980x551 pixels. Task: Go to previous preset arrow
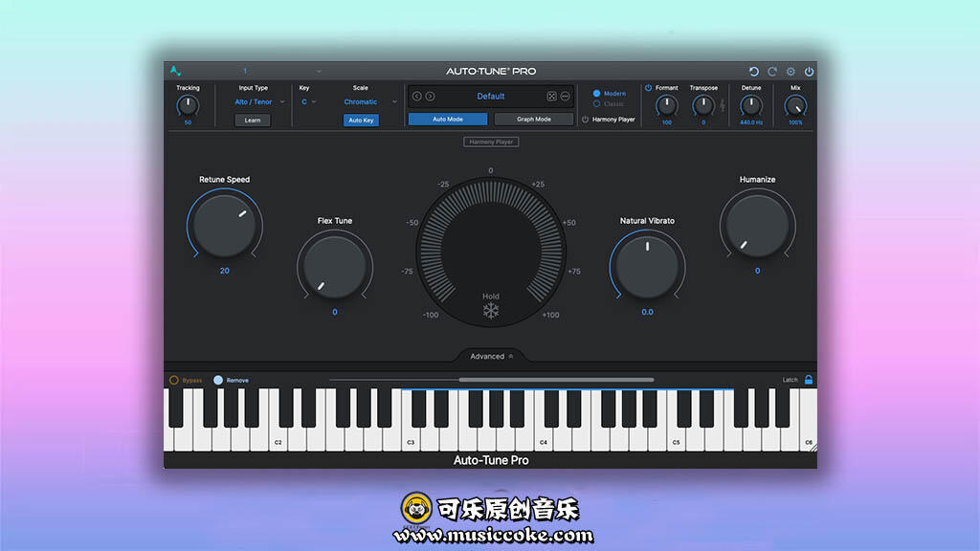[417, 97]
